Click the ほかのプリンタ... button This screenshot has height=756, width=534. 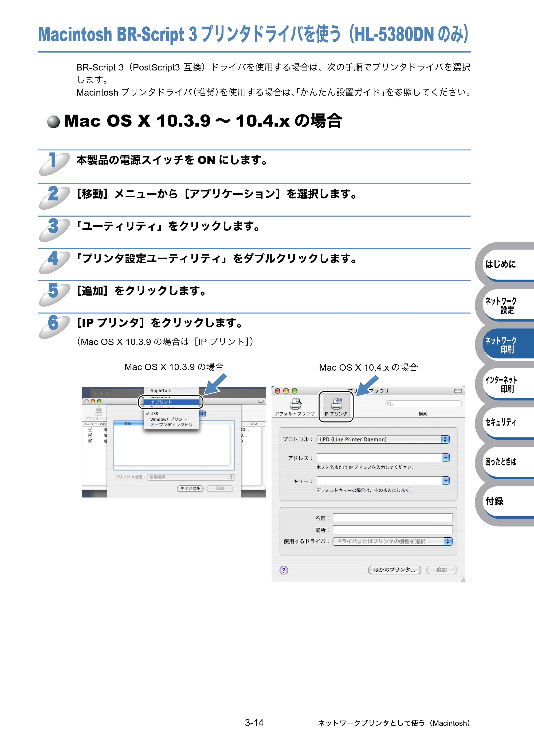394,570
